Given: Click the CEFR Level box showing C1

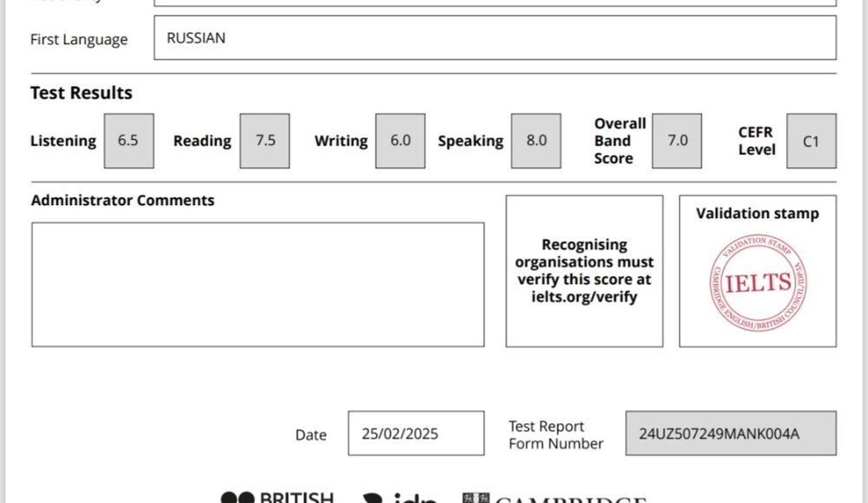Looking at the screenshot, I should pos(812,141).
